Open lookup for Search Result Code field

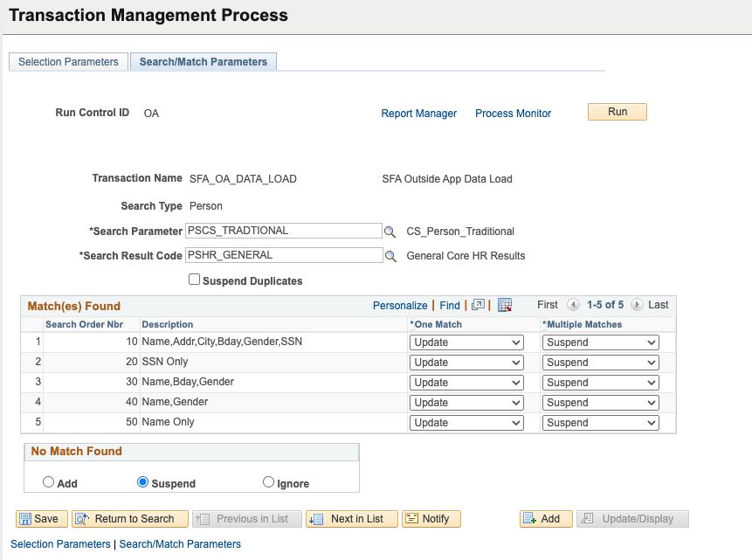pos(390,255)
